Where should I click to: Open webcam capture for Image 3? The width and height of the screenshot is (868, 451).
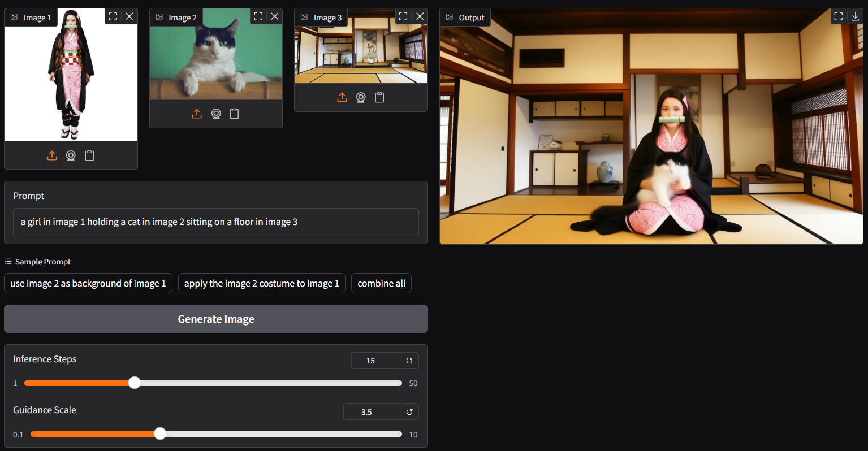click(x=361, y=97)
